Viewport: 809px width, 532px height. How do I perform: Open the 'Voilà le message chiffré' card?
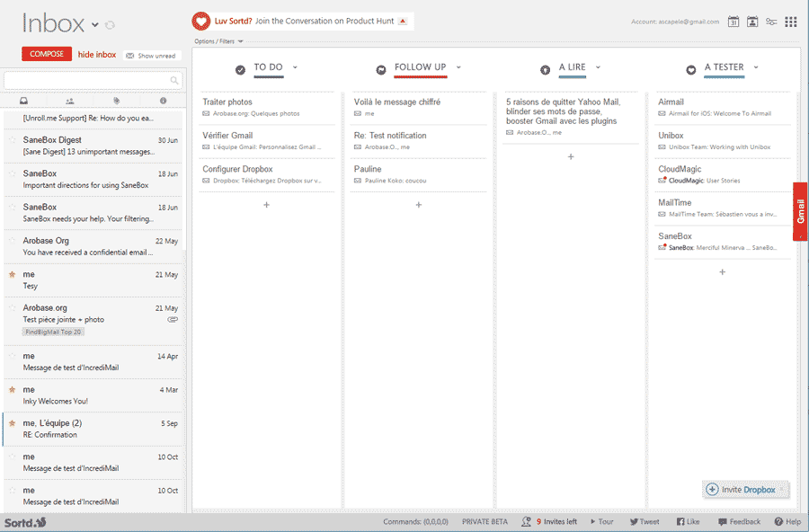(418, 108)
